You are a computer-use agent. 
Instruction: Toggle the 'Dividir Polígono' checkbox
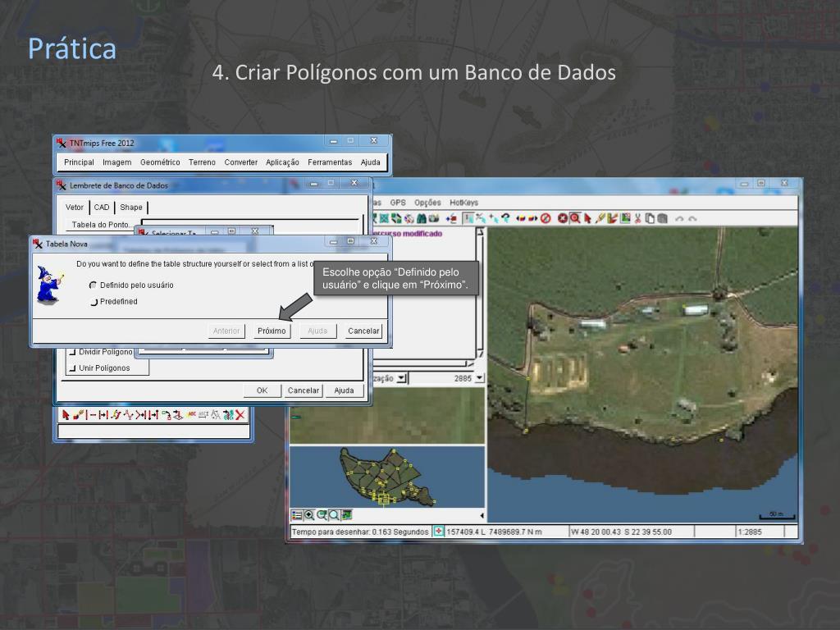pos(72,352)
